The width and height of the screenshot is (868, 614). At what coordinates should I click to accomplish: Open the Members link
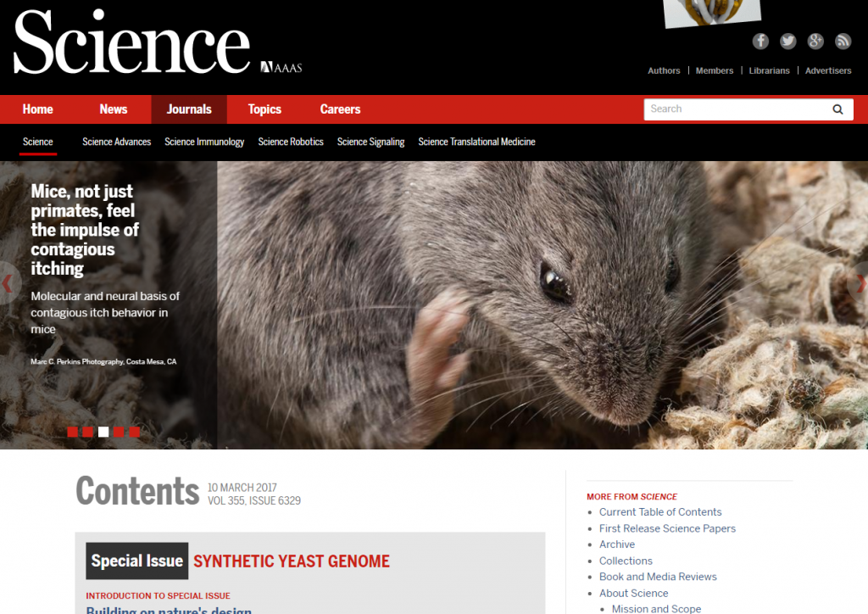click(714, 71)
